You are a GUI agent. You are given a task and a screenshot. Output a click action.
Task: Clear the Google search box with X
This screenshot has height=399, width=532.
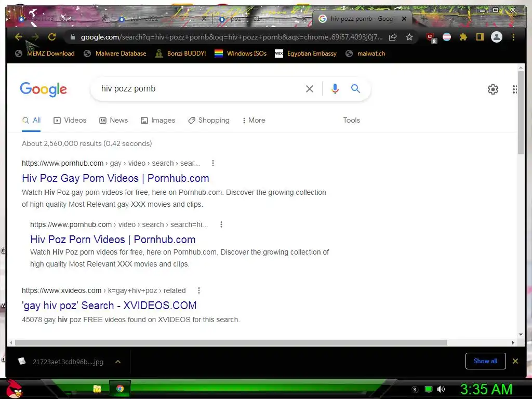(310, 89)
